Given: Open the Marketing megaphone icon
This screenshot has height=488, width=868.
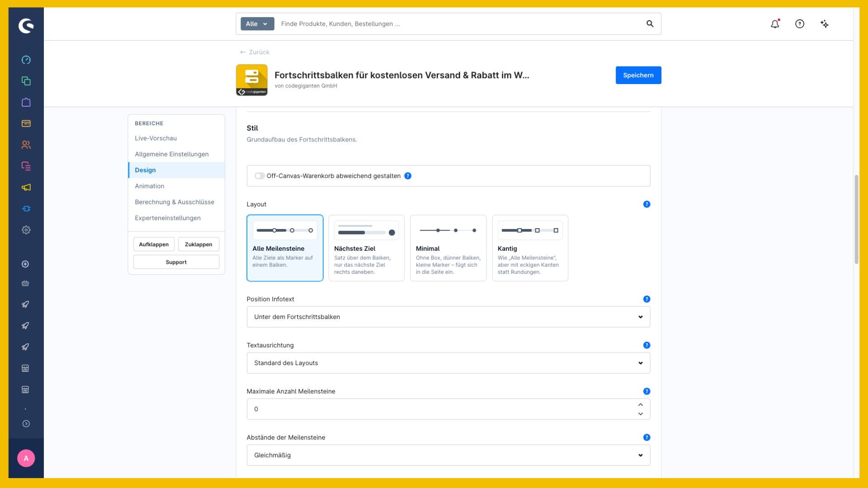Looking at the screenshot, I should coord(26,187).
